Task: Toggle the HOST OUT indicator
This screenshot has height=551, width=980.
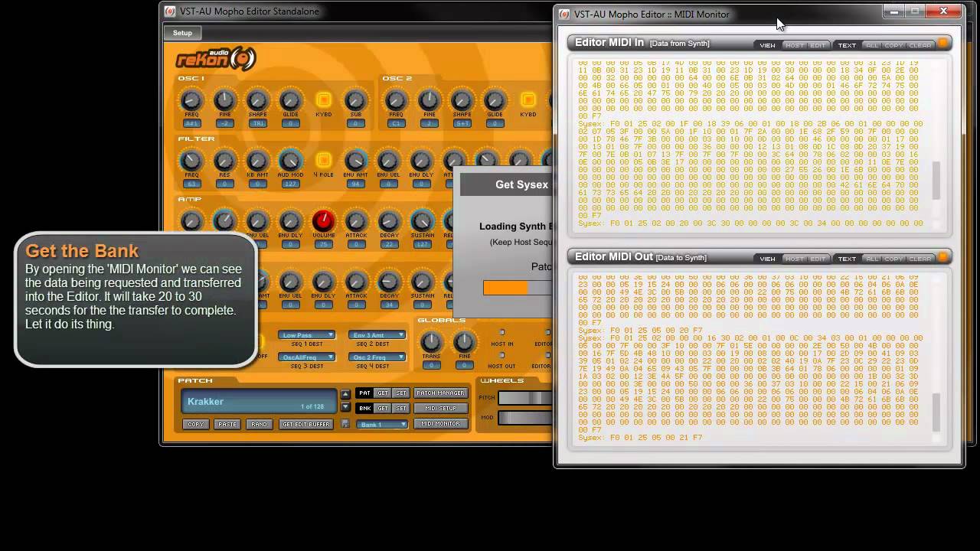Action: 502,354
